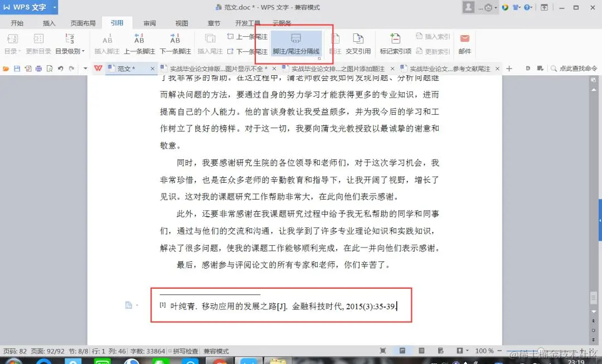
Task: Open the 视图 ribbon tab
Action: click(x=182, y=23)
